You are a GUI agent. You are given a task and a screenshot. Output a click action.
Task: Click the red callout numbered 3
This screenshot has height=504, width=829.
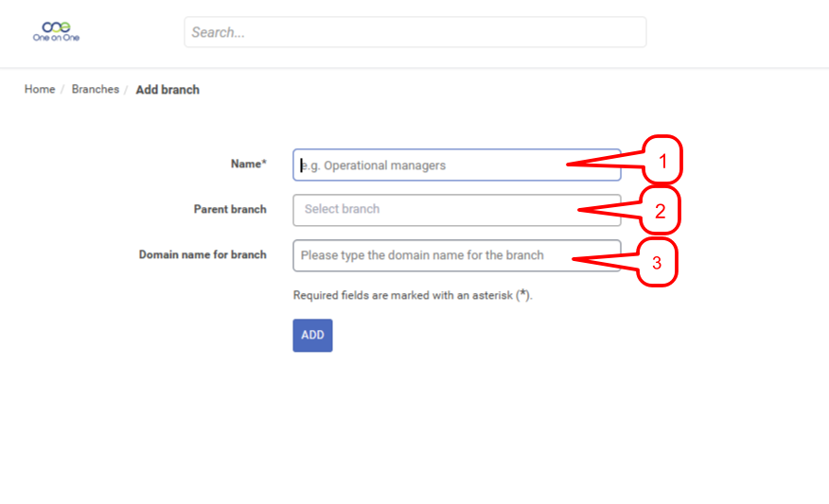[657, 263]
